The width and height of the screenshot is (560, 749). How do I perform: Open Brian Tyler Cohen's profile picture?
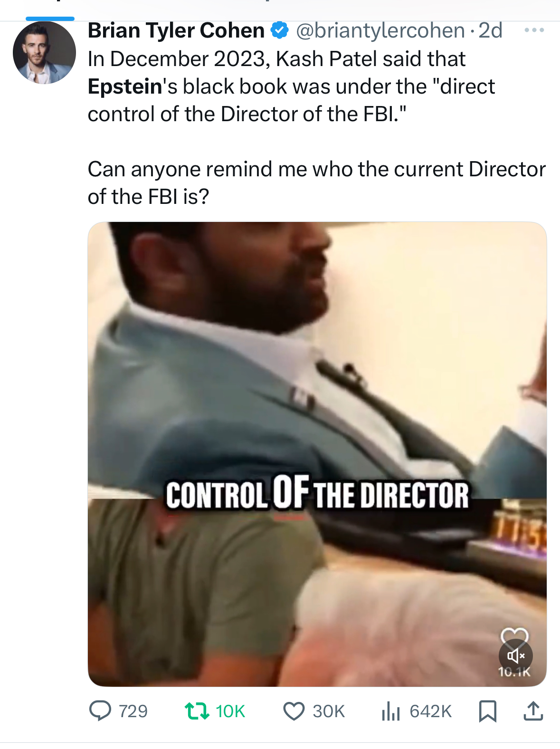[x=44, y=53]
